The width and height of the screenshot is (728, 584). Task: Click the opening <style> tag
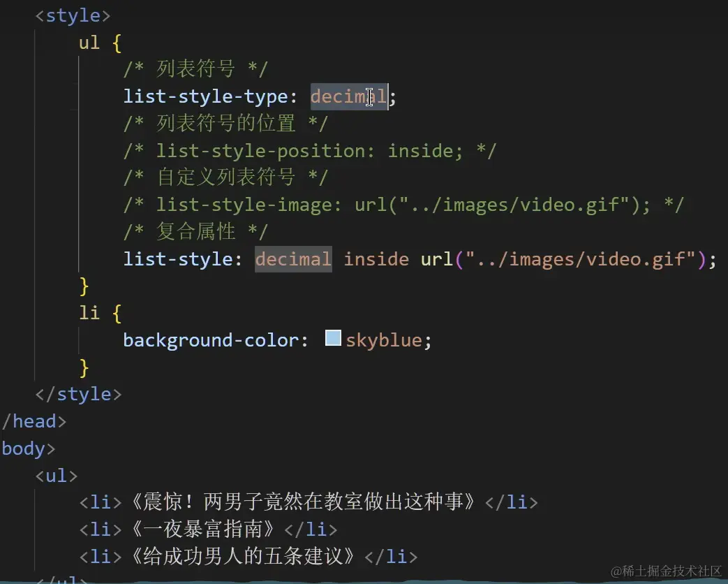click(x=73, y=16)
